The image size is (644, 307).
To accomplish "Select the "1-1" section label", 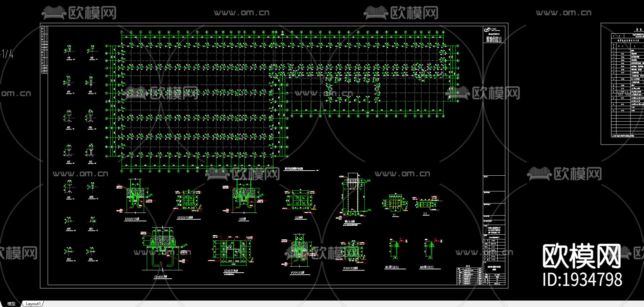I will [394, 215].
